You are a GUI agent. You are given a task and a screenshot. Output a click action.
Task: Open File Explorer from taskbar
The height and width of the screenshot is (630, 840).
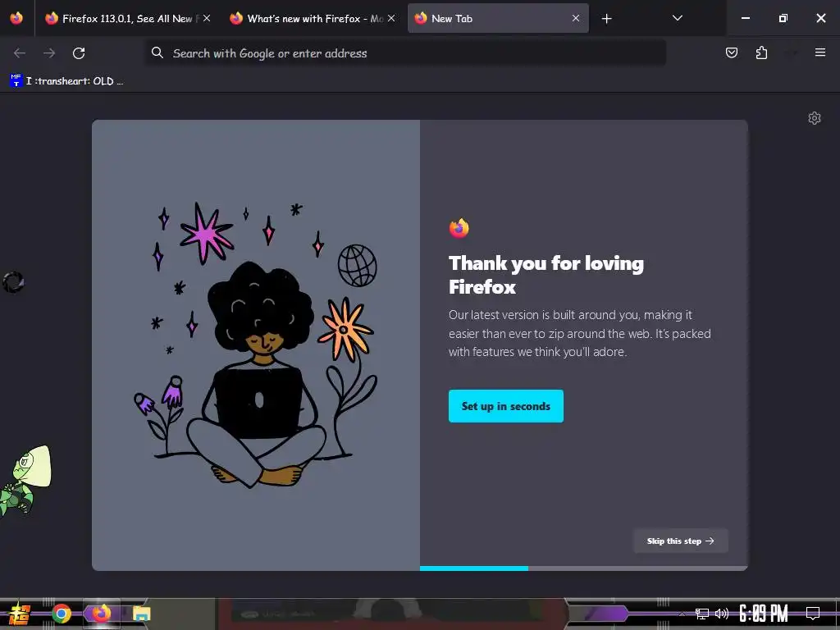pos(141,614)
